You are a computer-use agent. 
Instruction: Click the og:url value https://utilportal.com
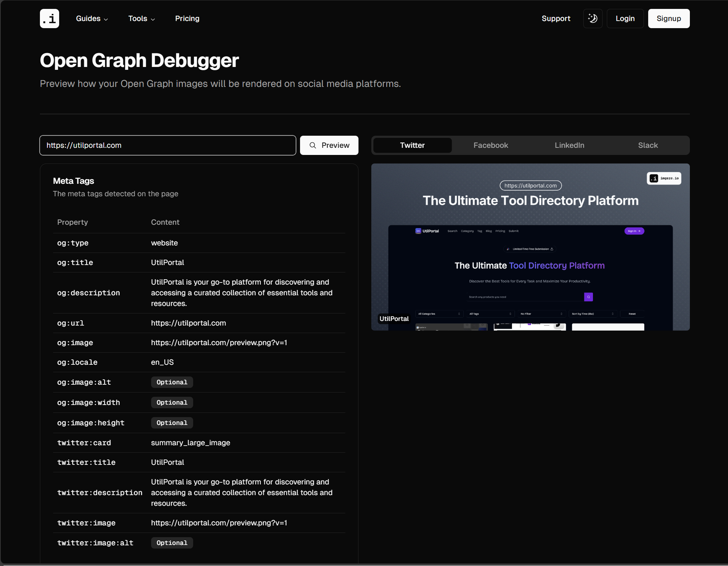click(189, 323)
